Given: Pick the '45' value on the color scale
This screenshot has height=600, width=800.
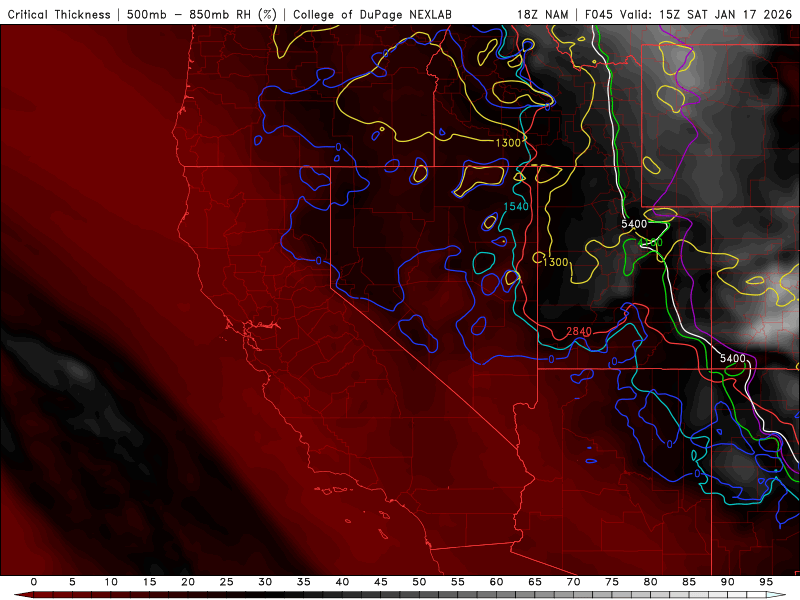Looking at the screenshot, I should point(381,582).
